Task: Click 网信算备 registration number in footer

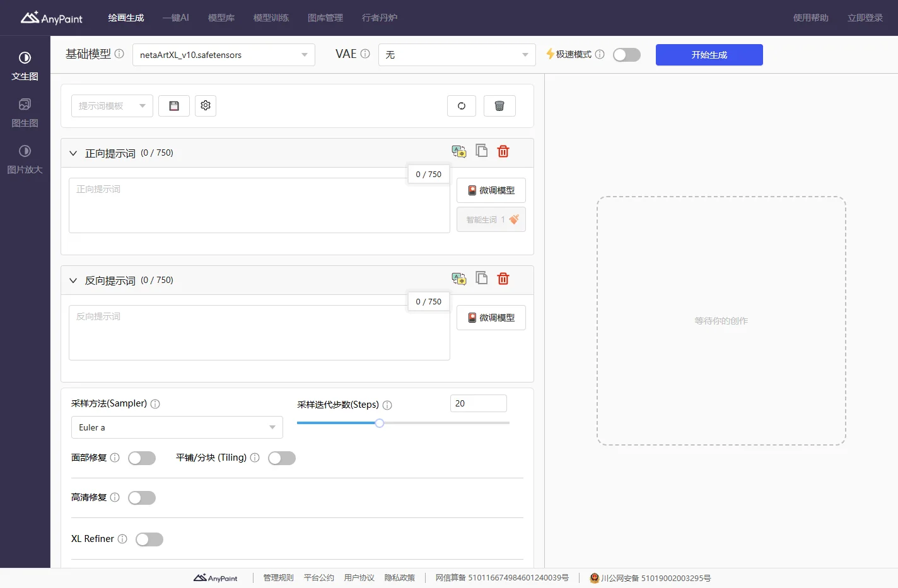Action: 502,578
